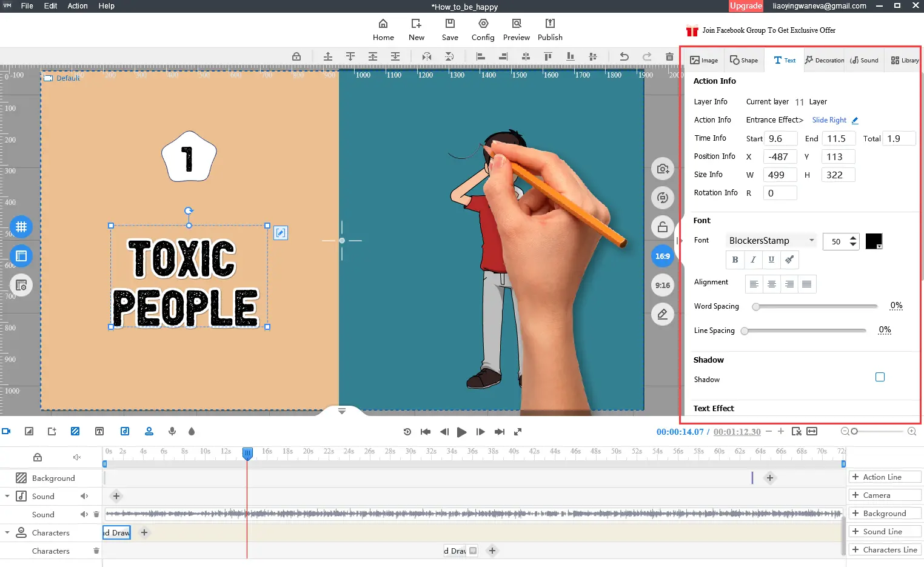This screenshot has height=567, width=924.
Task: Collapse the Sound track group
Action: click(x=7, y=496)
